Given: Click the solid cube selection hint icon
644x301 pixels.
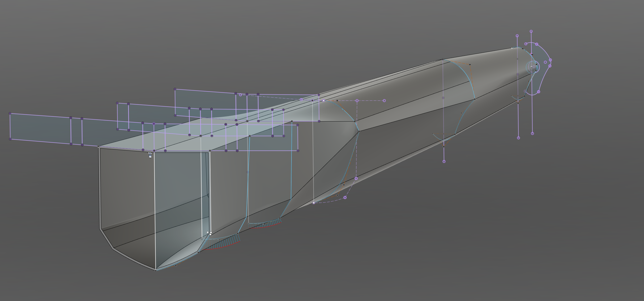Looking at the screenshot, I should pos(150,156).
